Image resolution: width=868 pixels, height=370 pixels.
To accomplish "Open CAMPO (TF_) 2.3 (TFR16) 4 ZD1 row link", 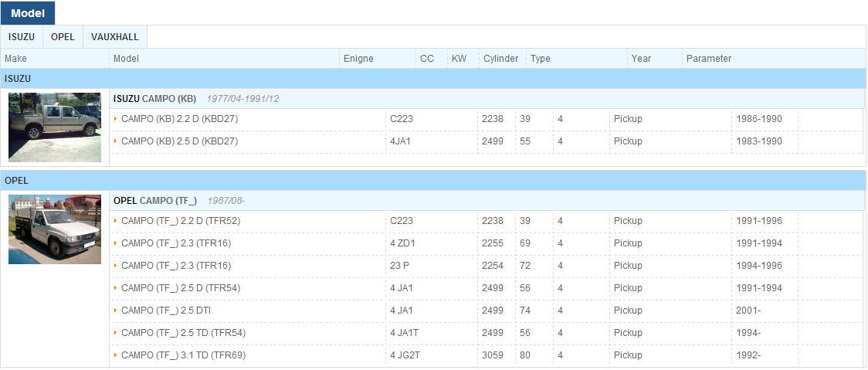I will [176, 243].
